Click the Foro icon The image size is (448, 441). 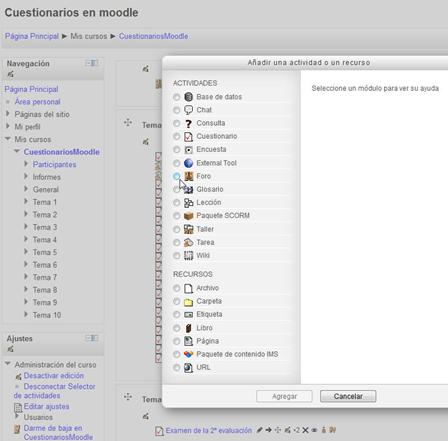pos(189,176)
